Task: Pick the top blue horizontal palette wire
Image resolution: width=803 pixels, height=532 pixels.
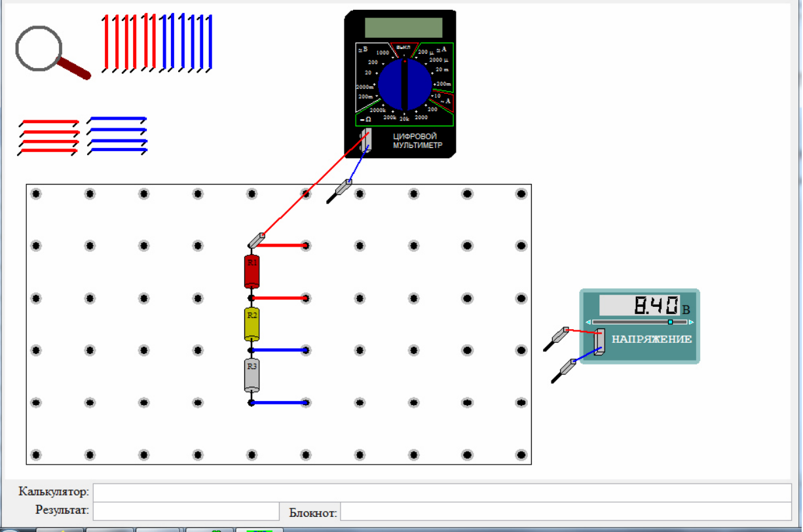Action: 117,120
